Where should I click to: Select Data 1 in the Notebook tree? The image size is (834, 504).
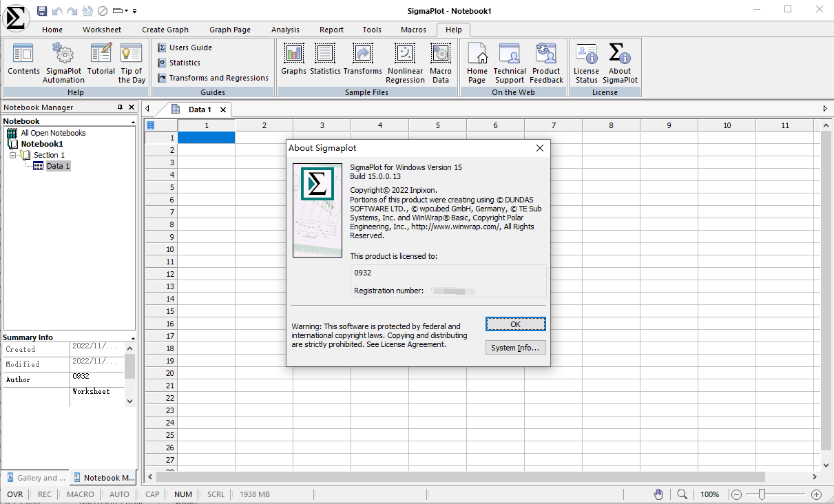click(x=57, y=165)
